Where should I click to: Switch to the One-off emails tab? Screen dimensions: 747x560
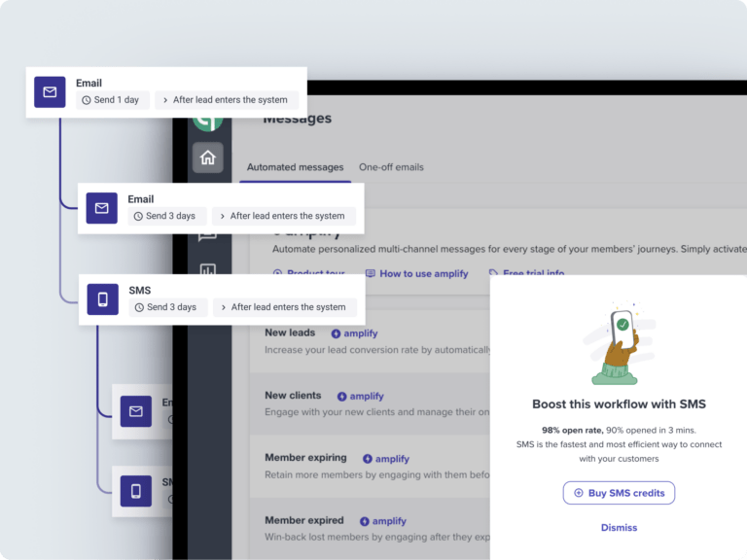coord(391,167)
